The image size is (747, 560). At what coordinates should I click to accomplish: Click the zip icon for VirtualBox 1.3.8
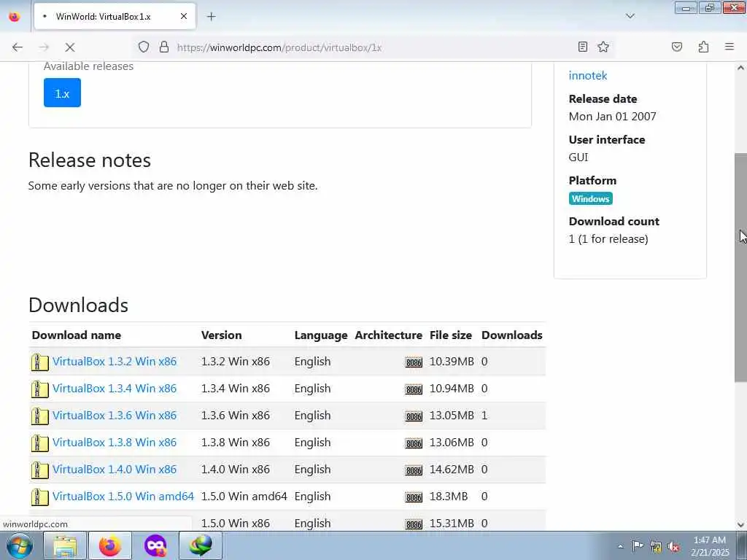click(x=40, y=443)
